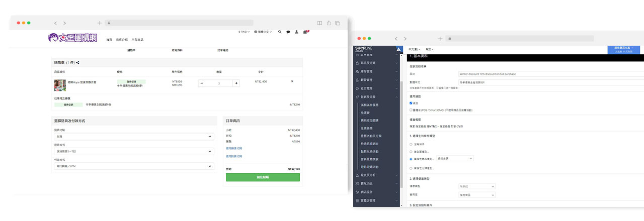Open the 免運費 submenu item

tap(365, 113)
